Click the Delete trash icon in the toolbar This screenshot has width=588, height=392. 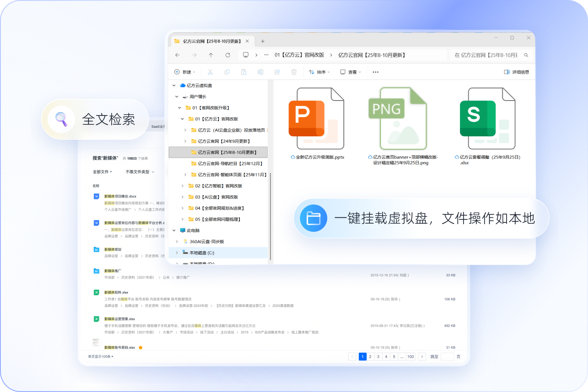[294, 72]
